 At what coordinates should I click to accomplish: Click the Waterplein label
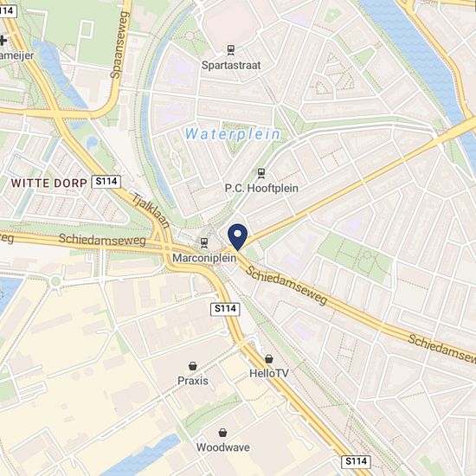coord(232,134)
